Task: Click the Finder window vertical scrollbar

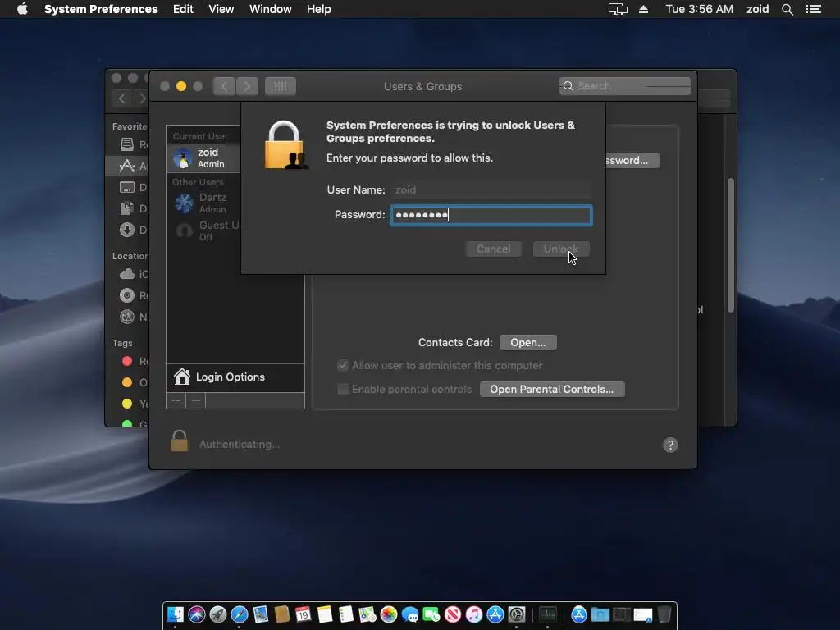Action: click(x=731, y=244)
